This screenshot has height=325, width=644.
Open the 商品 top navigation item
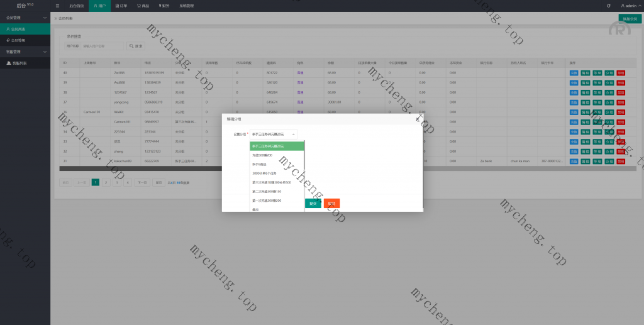coord(143,6)
